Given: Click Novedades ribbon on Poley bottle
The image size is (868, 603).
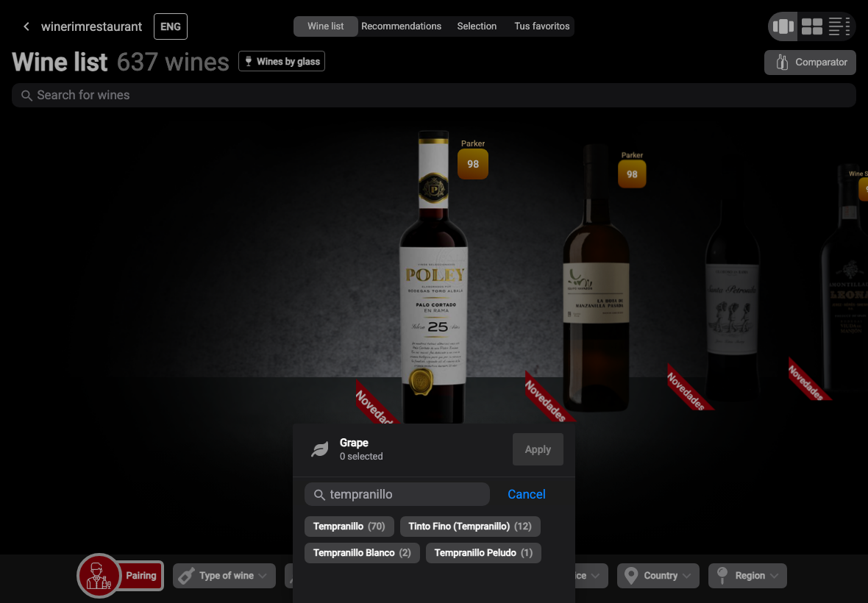Looking at the screenshot, I should click(375, 405).
